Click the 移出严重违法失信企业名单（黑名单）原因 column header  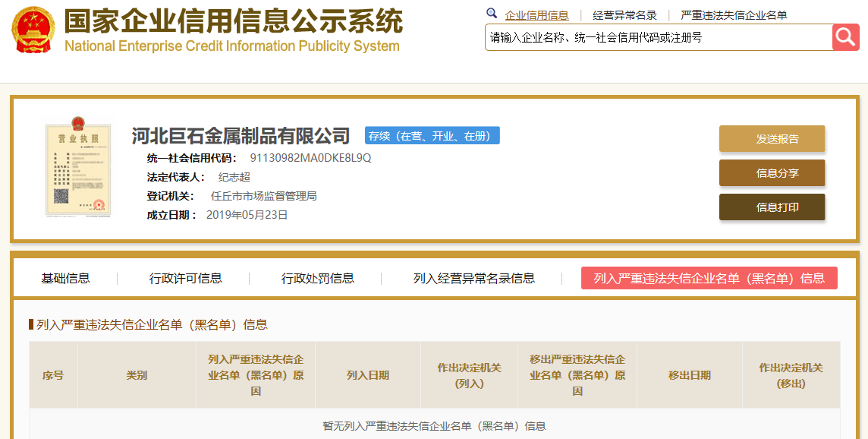click(577, 375)
